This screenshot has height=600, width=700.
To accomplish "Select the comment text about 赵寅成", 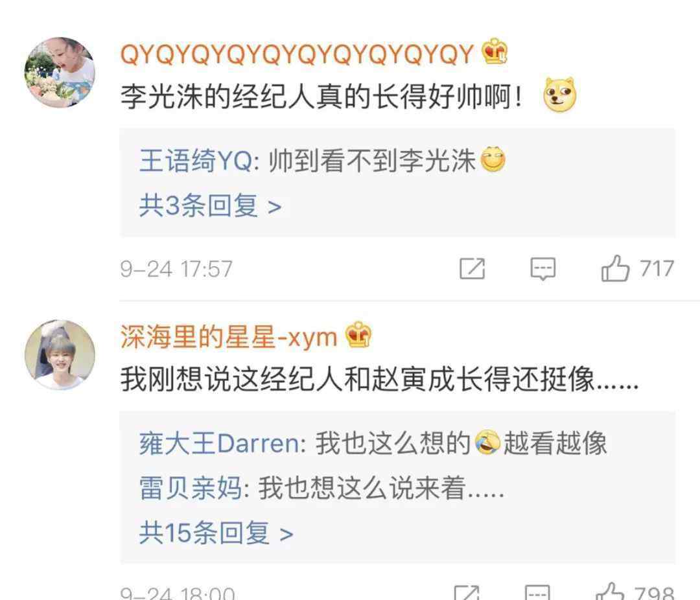I will pyautogui.click(x=379, y=379).
